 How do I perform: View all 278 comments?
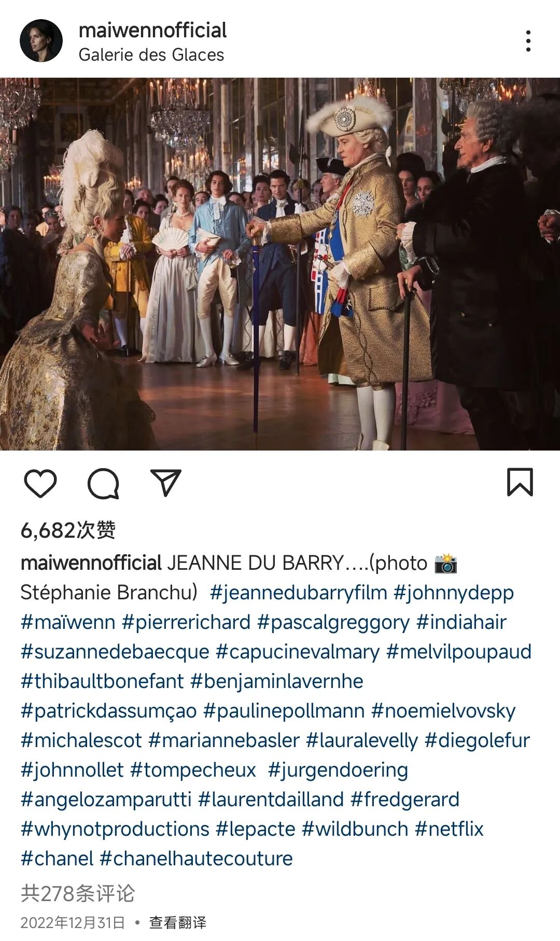(78, 893)
